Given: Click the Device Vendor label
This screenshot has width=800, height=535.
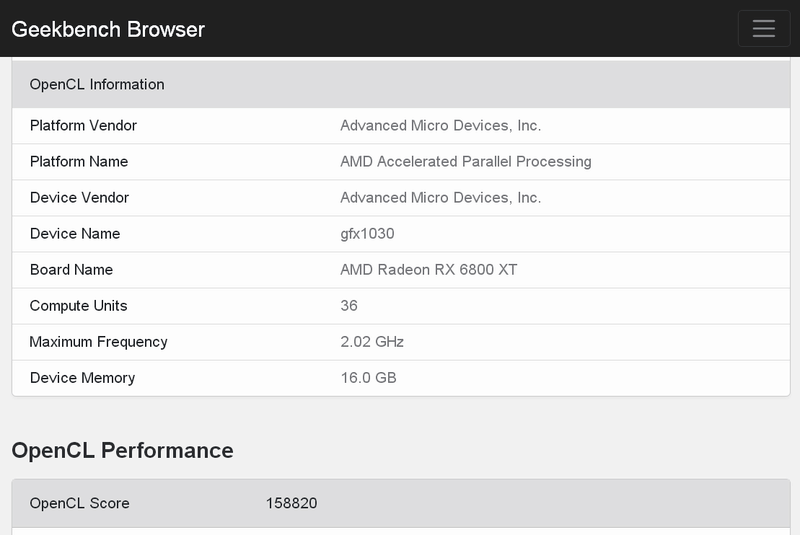Looking at the screenshot, I should (79, 198).
